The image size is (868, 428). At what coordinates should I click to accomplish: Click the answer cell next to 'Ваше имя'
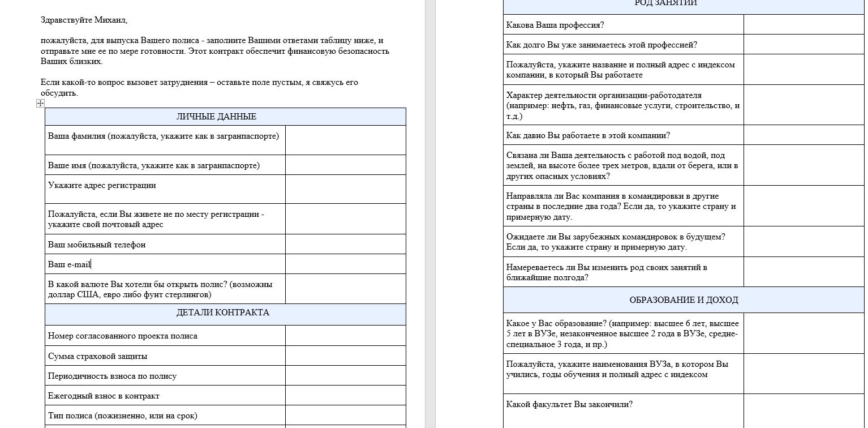tap(346, 165)
